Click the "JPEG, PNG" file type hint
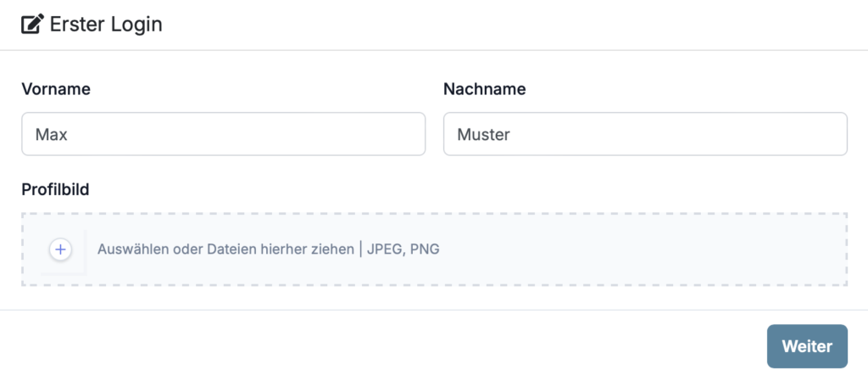868x381 pixels. pyautogui.click(x=403, y=249)
